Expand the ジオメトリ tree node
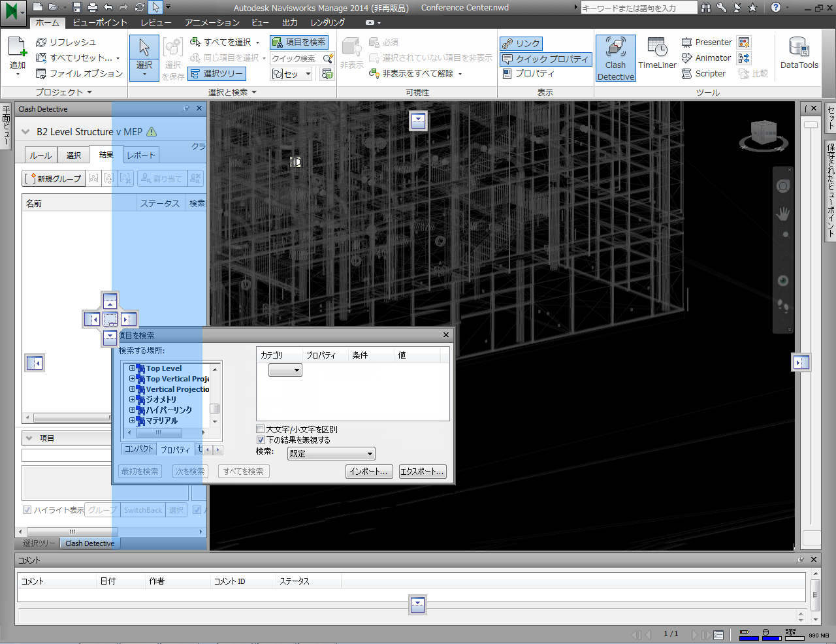This screenshot has height=644, width=836. (x=132, y=400)
